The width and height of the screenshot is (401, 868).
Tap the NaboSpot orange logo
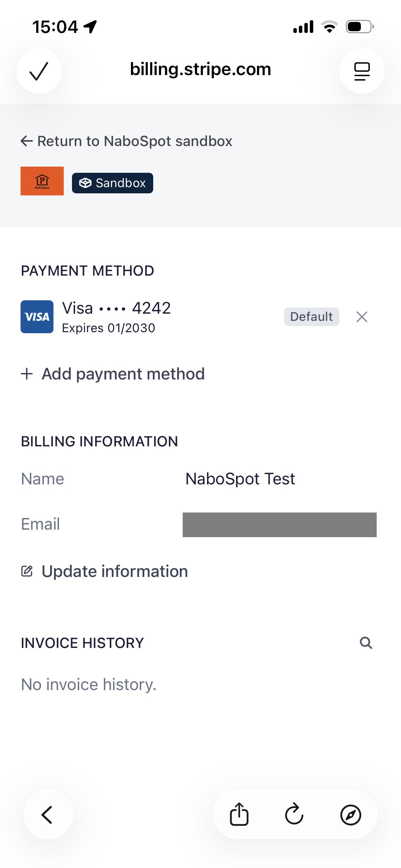pos(42,181)
